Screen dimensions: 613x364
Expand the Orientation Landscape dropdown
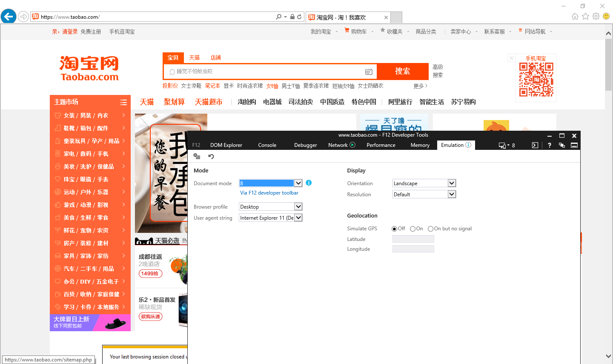(x=452, y=183)
